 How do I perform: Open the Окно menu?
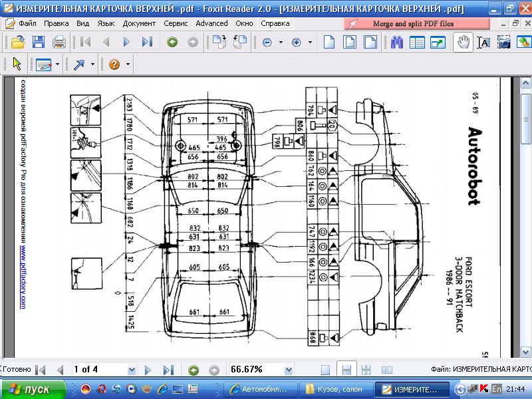(244, 23)
